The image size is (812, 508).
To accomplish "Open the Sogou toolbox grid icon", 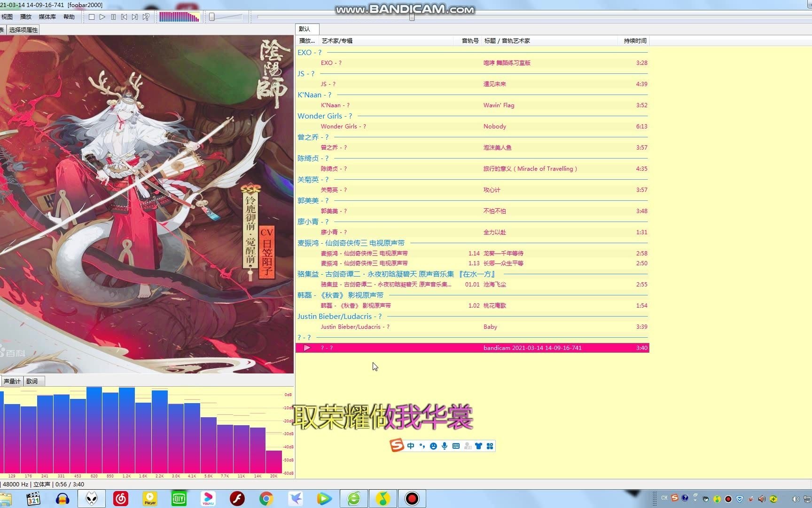I will point(490,446).
